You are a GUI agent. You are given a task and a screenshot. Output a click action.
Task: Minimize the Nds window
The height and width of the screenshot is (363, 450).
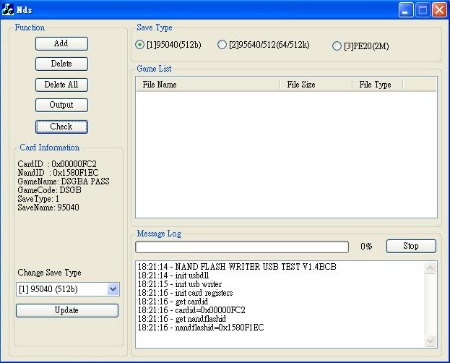tap(406, 10)
